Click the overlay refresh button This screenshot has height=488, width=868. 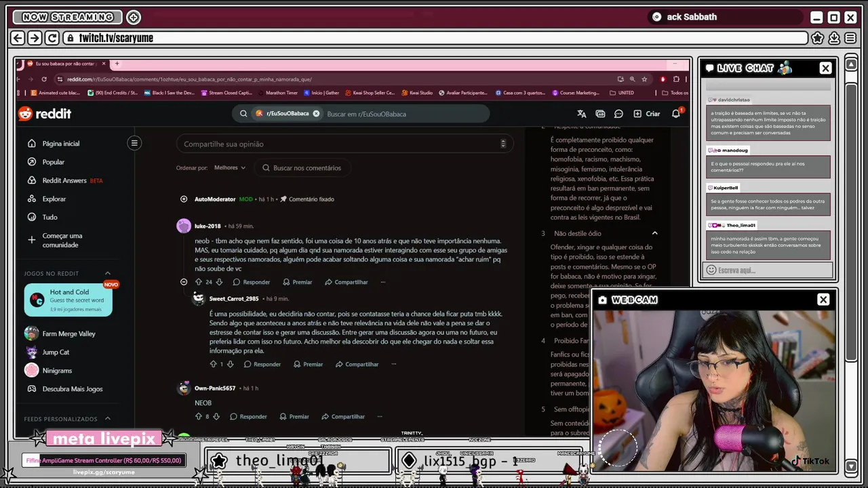52,38
